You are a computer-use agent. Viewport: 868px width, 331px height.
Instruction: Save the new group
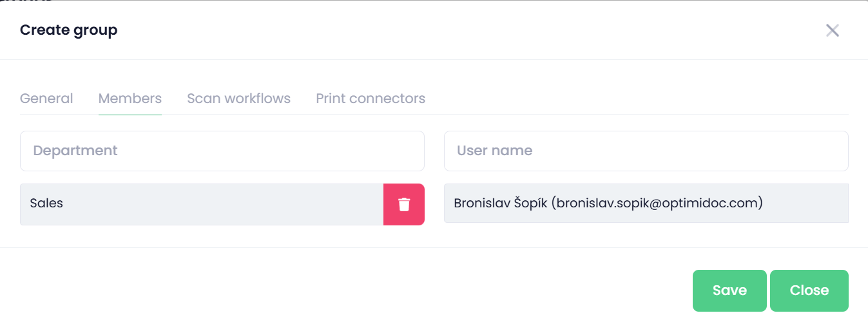(x=729, y=290)
